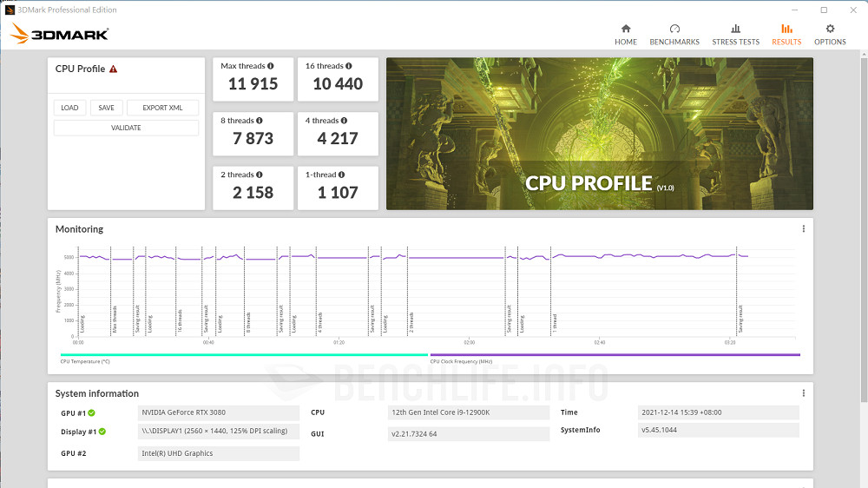
Task: Click the 3DMark title bar app icon
Action: click(10, 10)
